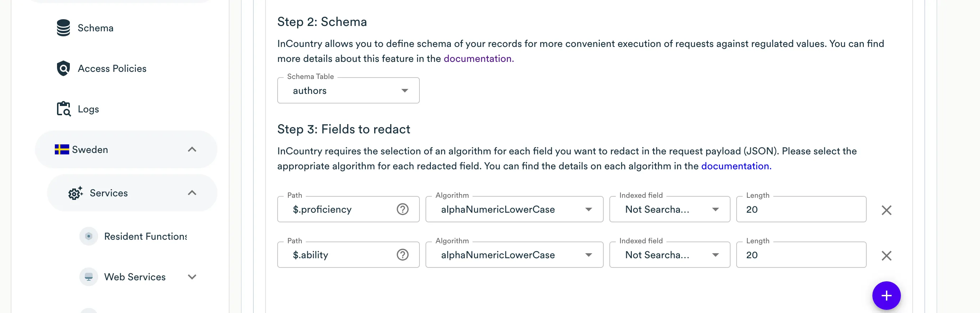Click help icon in $.proficiency path field
980x313 pixels.
click(x=402, y=209)
